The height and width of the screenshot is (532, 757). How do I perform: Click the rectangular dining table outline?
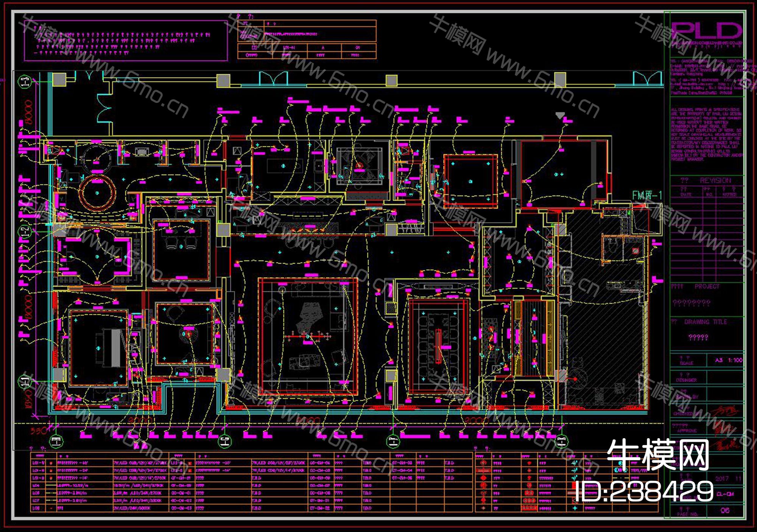(x=438, y=346)
